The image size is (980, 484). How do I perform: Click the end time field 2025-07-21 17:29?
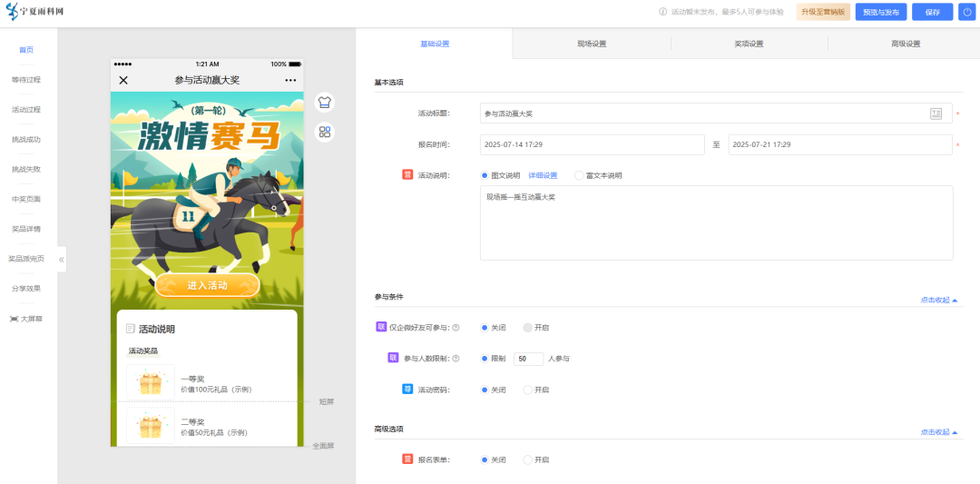(840, 144)
